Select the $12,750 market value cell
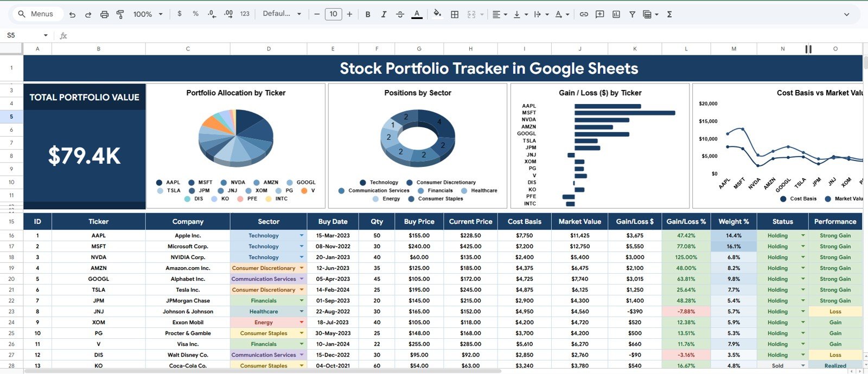 point(579,247)
